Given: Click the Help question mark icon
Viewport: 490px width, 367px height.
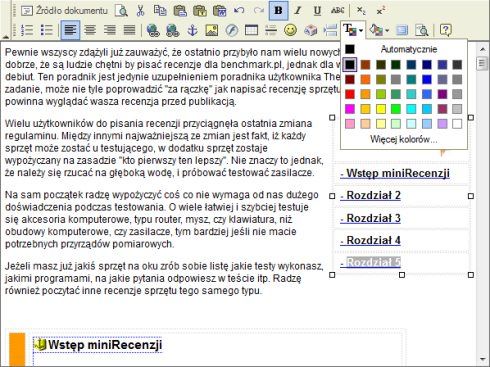Looking at the screenshot, I should [x=446, y=30].
